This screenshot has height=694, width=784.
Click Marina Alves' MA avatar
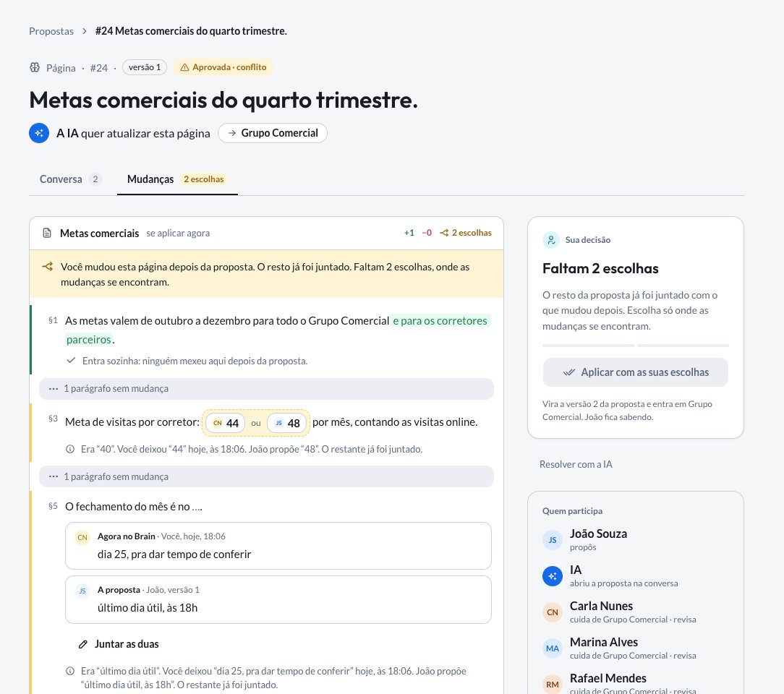pyautogui.click(x=553, y=648)
